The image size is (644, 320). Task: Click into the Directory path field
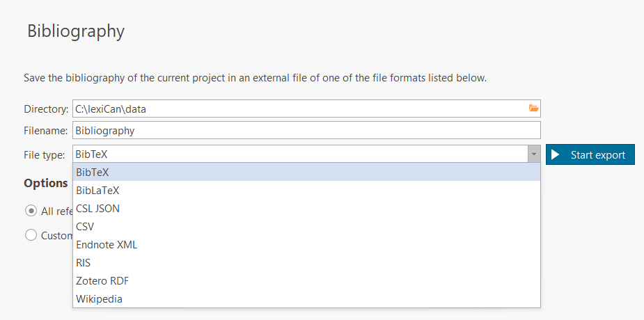[x=299, y=109]
